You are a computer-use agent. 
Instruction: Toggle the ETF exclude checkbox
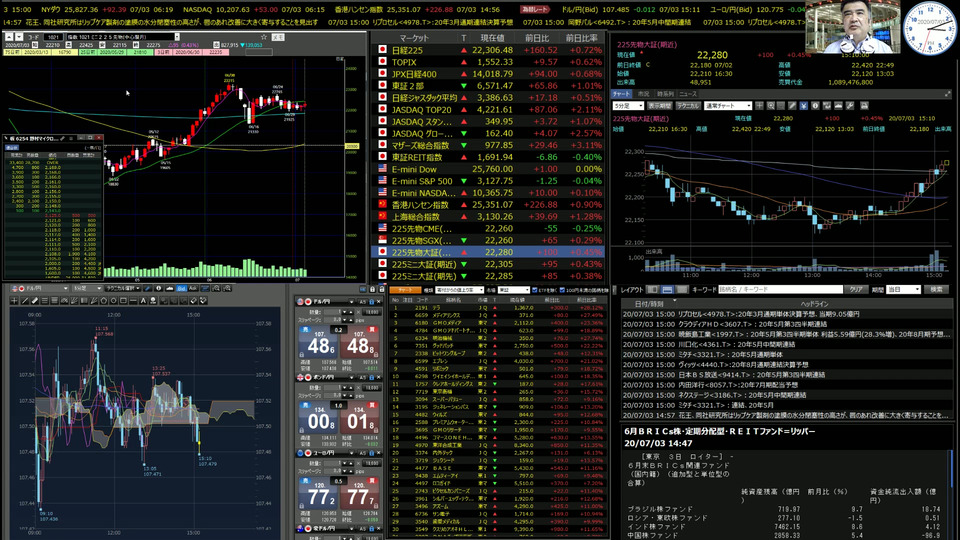[x=534, y=289]
